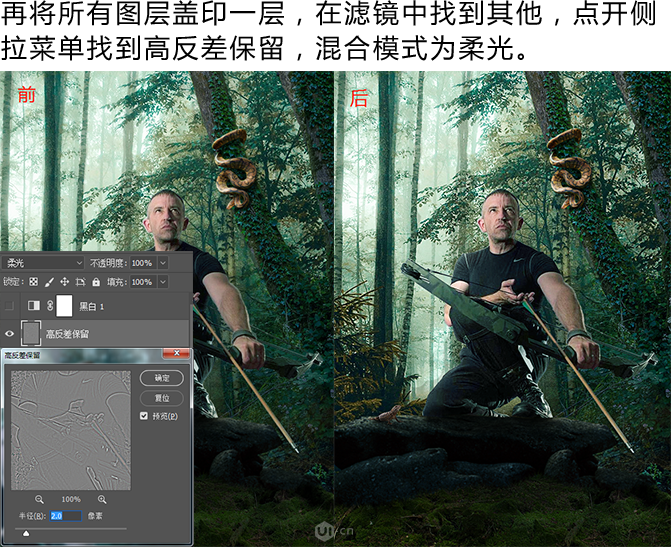The height and width of the screenshot is (547, 671).
Task: Click the 黑白 1 adjustment layer icon
Action: [x=34, y=306]
